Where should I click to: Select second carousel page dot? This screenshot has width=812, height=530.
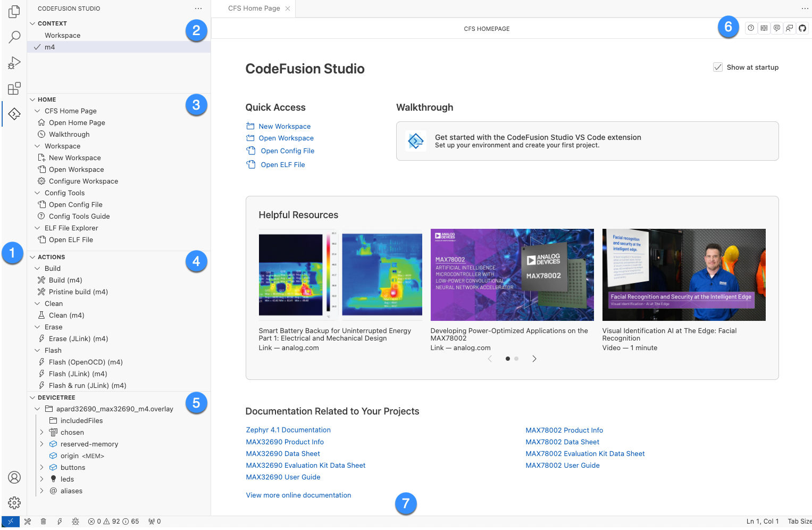click(x=516, y=359)
